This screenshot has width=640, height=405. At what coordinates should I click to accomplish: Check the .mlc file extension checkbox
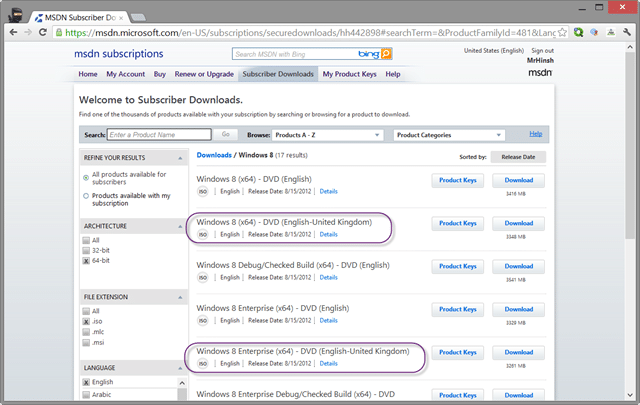pos(86,332)
